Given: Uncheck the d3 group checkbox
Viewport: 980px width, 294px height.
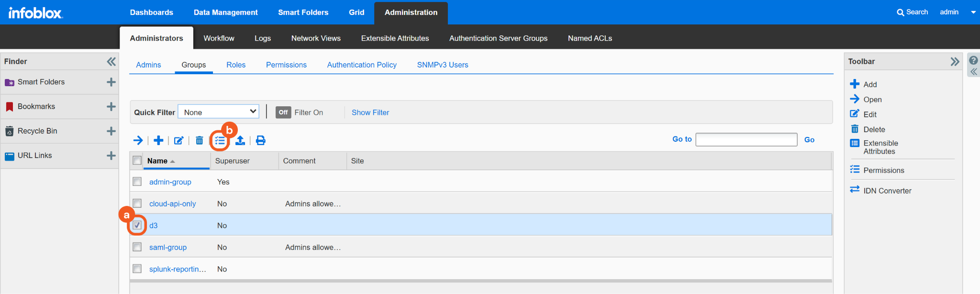Looking at the screenshot, I should coord(137,225).
